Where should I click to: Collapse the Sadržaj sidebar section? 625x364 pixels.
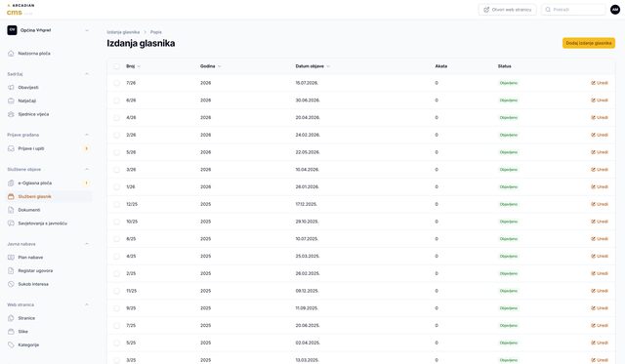pos(87,74)
